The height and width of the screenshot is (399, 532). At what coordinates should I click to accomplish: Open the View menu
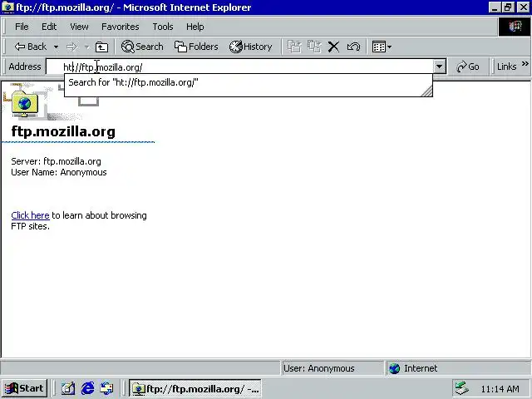point(79,27)
